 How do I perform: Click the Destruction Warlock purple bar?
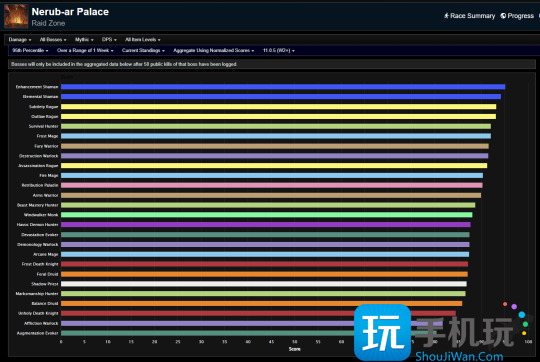274,156
